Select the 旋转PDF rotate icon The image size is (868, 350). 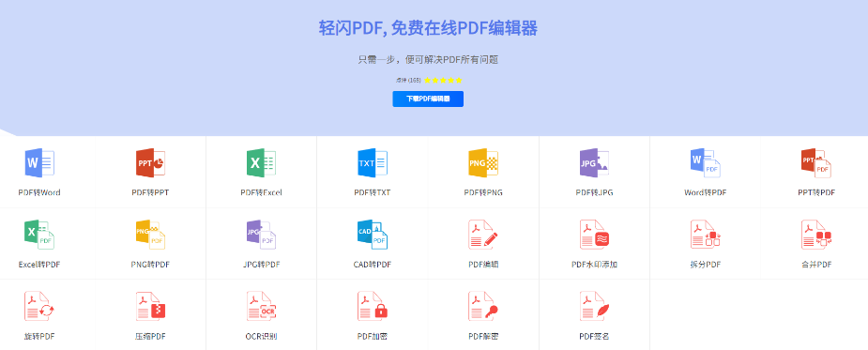click(39, 306)
